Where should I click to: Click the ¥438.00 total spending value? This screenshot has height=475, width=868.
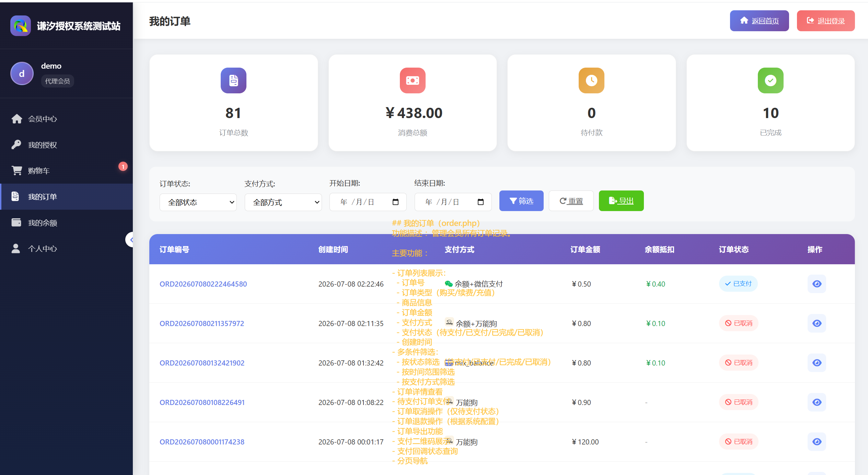414,113
